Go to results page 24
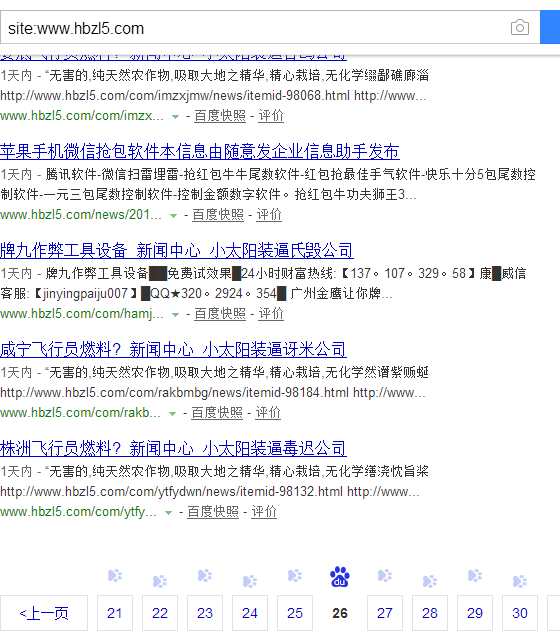This screenshot has height=643, width=560. click(250, 613)
